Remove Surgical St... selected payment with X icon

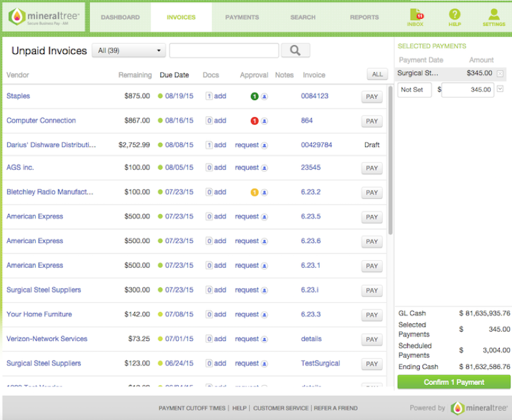(500, 73)
